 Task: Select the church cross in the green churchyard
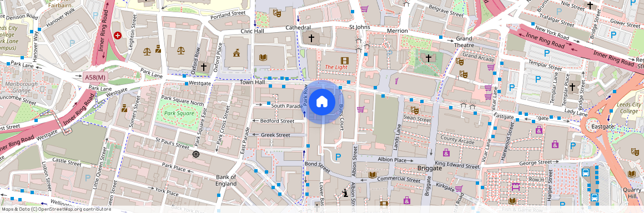pos(429,58)
